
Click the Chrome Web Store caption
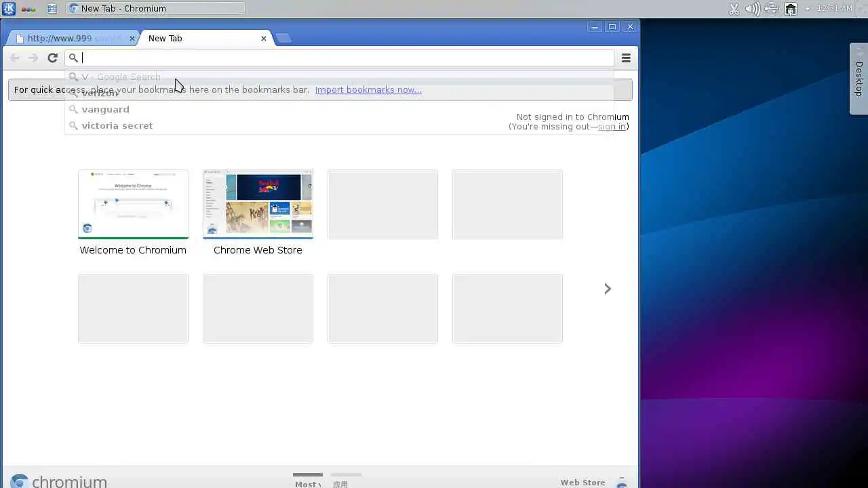pyautogui.click(x=258, y=250)
